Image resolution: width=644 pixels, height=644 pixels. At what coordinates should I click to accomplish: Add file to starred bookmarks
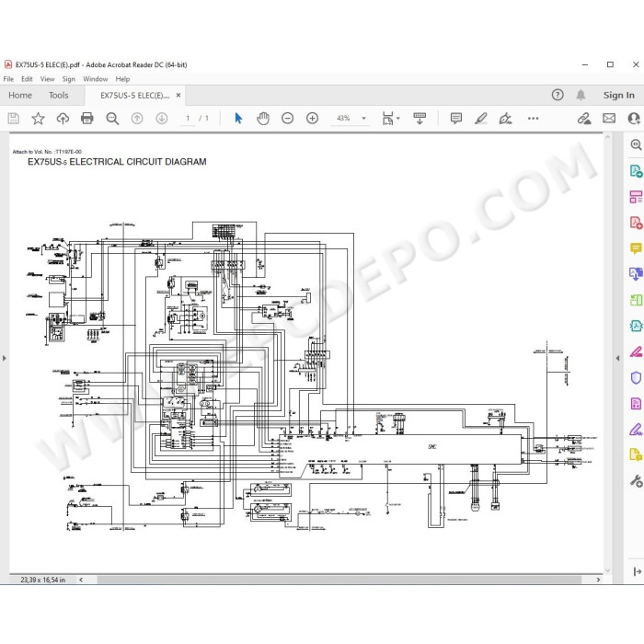(x=39, y=119)
